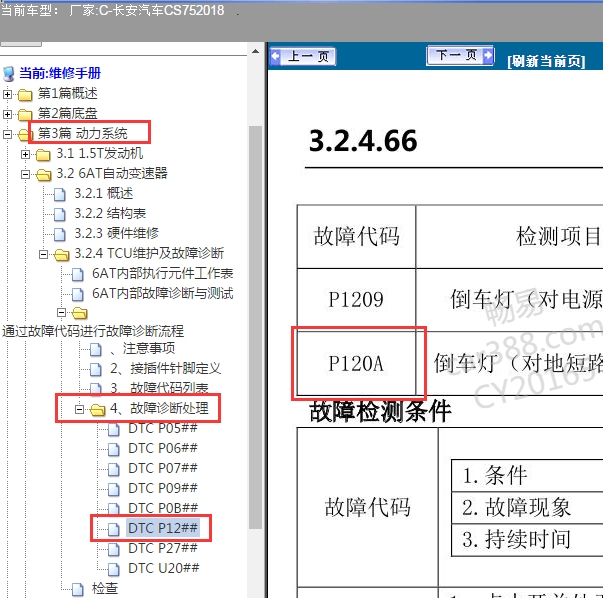Click the 3. 持续时间 table row
603x598 pixels.
point(527,540)
